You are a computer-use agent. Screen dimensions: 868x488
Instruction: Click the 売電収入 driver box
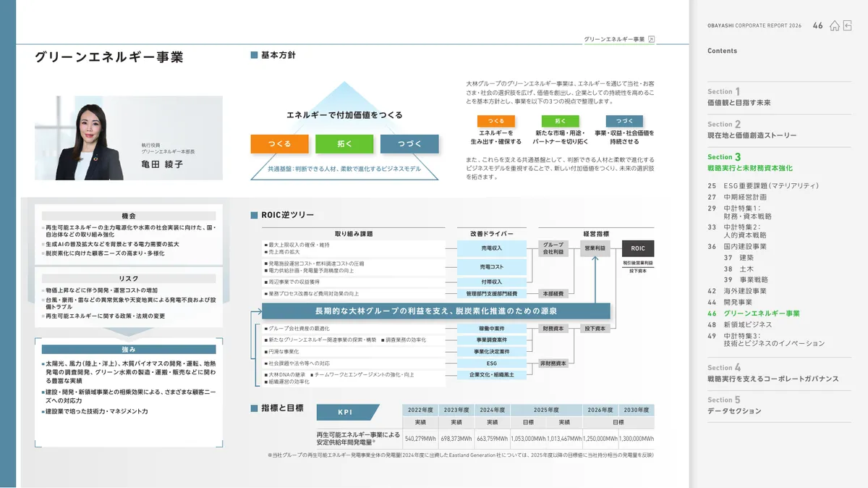point(492,248)
